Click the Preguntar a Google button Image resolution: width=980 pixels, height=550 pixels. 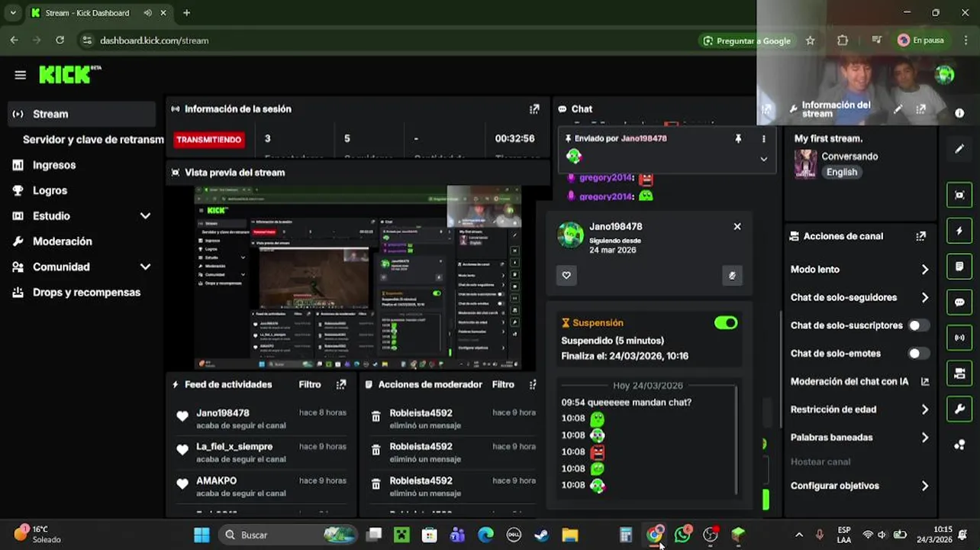[746, 40]
